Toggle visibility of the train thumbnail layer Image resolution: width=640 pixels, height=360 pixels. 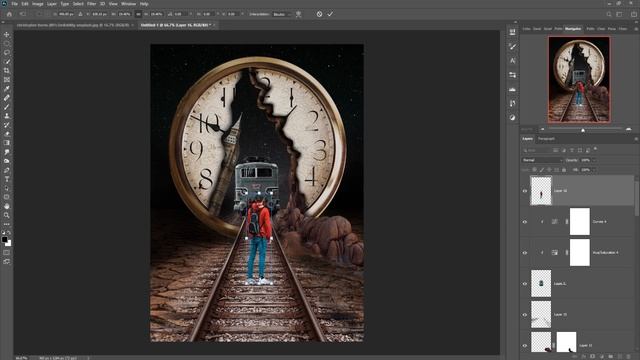click(525, 284)
